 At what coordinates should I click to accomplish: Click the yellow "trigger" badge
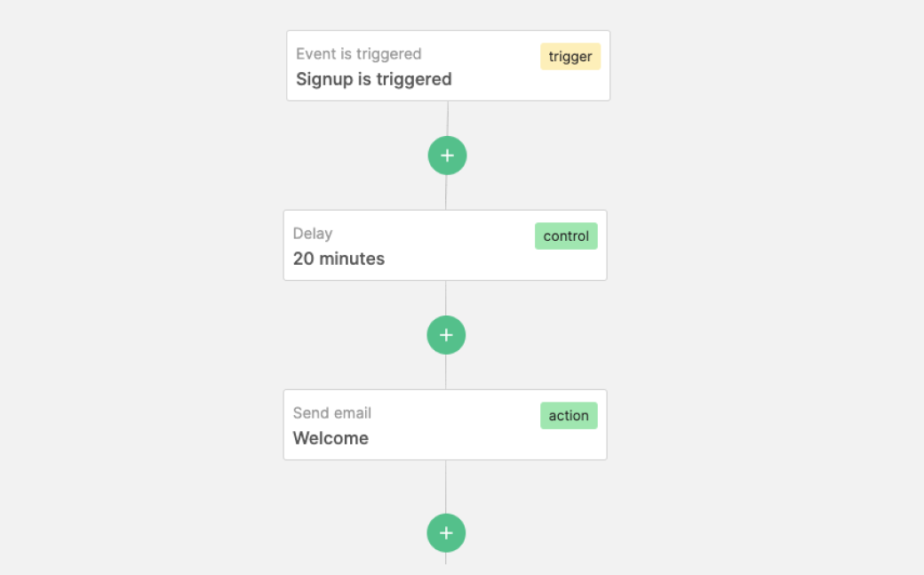tap(570, 57)
